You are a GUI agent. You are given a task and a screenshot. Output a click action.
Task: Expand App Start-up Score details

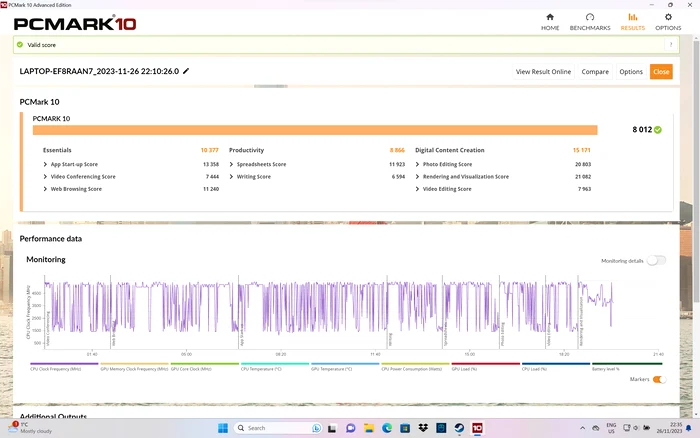coord(45,164)
